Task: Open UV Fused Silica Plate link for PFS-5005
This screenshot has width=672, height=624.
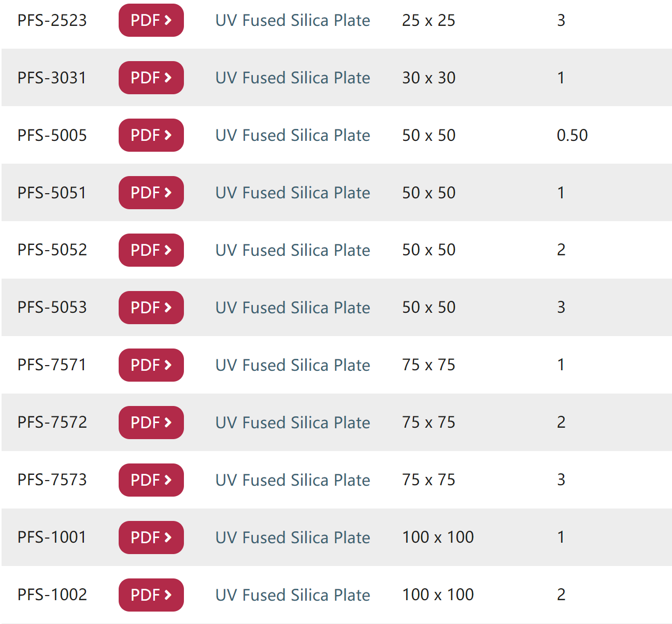Action: (x=293, y=135)
